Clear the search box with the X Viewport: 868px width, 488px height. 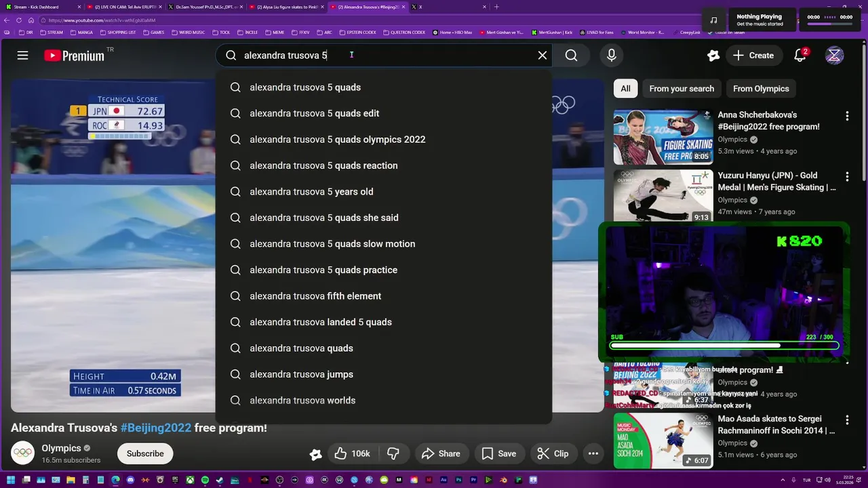pyautogui.click(x=542, y=56)
